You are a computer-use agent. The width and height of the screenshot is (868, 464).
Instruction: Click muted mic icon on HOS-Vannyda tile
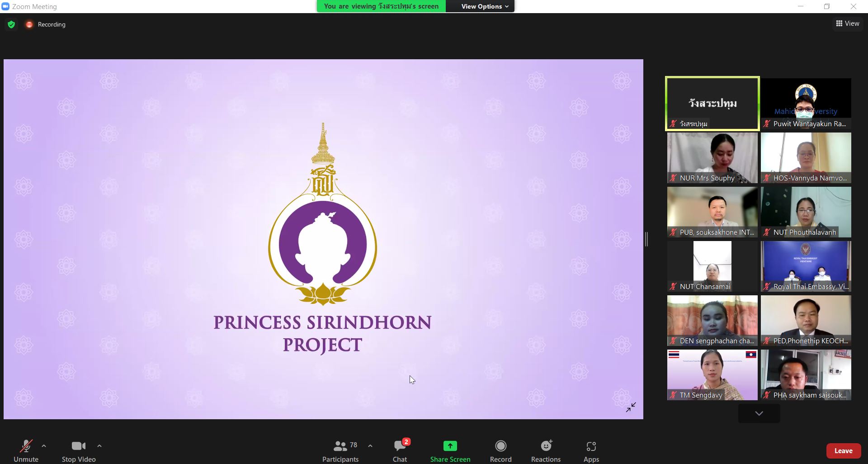click(767, 178)
